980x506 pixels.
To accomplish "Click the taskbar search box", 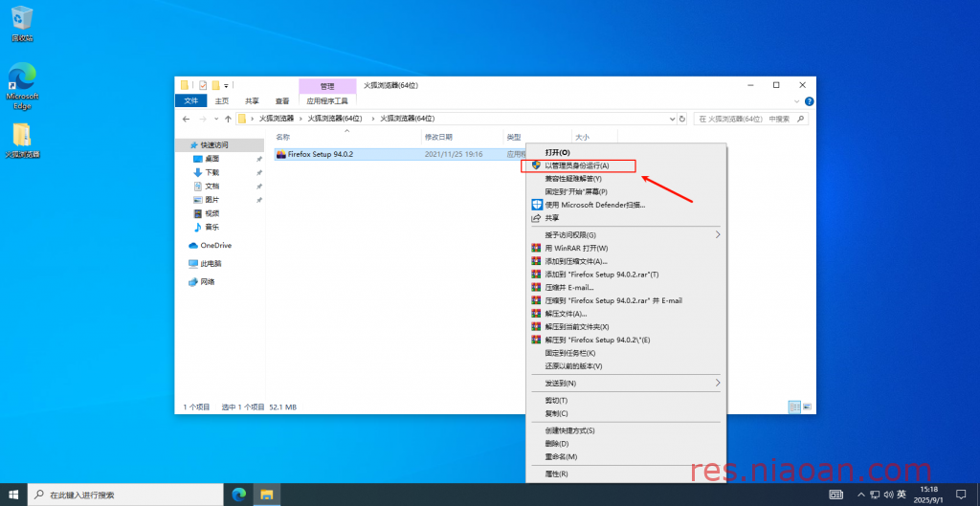I will coord(125,495).
